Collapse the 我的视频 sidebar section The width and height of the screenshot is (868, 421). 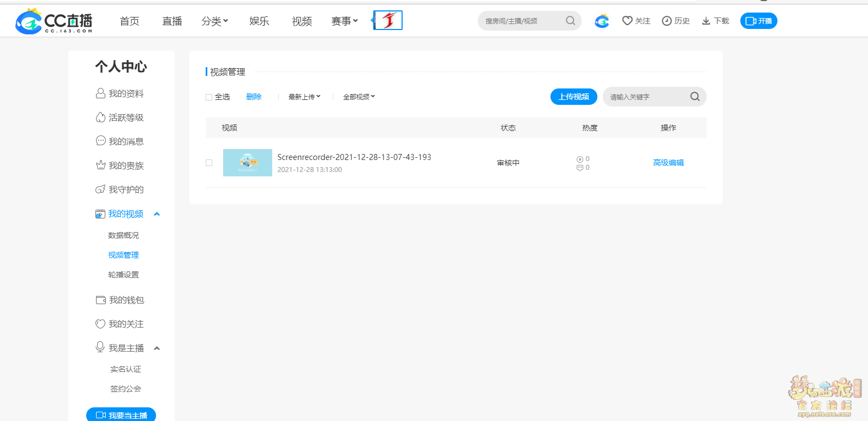(x=157, y=214)
